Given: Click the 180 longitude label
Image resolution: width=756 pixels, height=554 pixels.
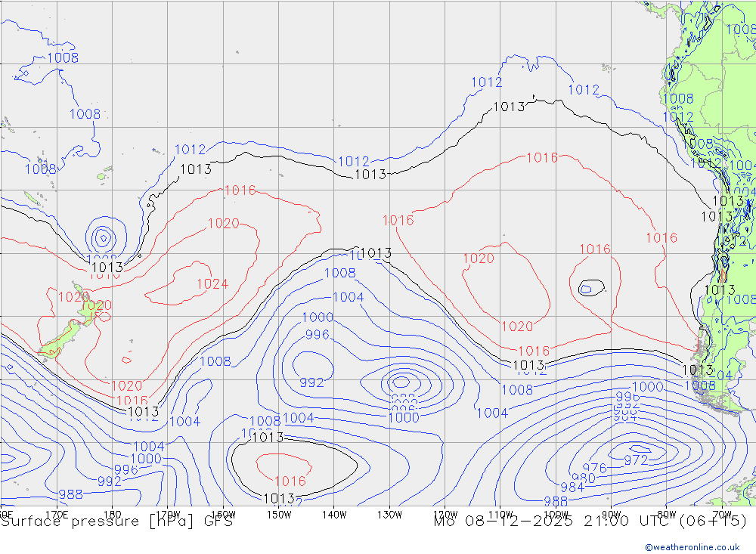Looking at the screenshot, I should [113, 514].
